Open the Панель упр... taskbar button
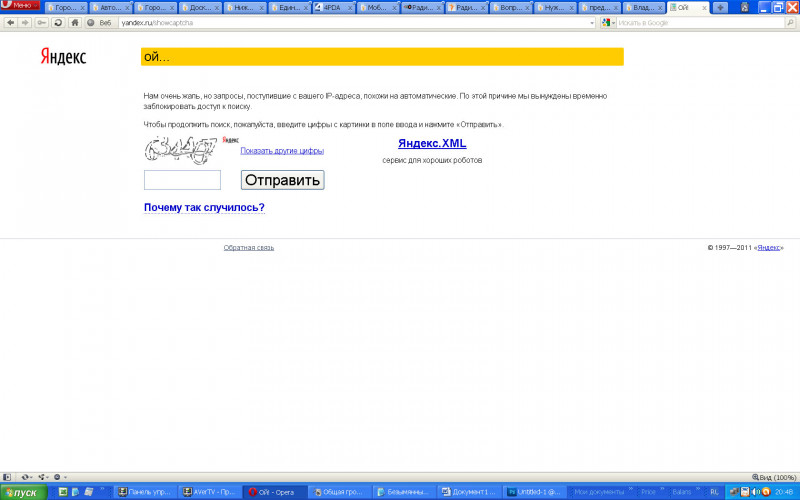 (145, 492)
